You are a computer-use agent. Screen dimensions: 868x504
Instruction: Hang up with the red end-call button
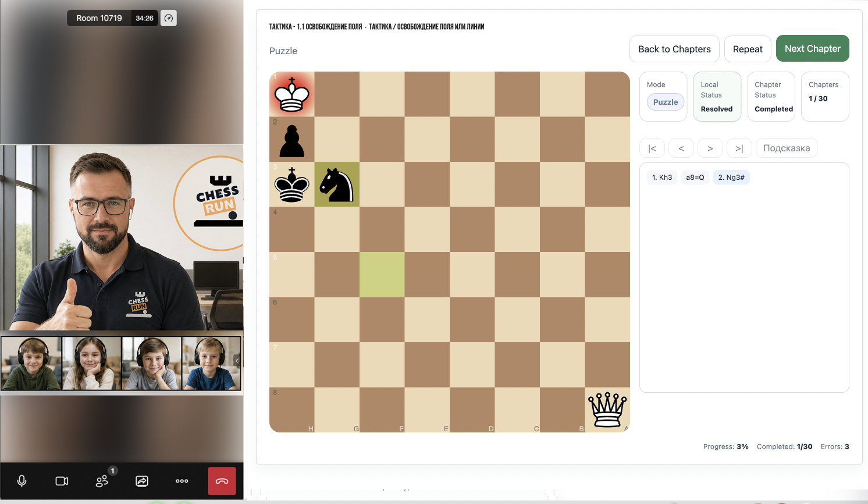point(222,481)
